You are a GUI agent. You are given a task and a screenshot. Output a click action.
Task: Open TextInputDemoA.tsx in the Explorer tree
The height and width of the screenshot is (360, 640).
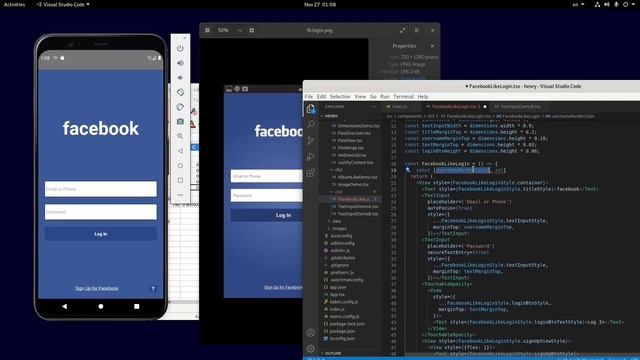pyautogui.click(x=358, y=207)
